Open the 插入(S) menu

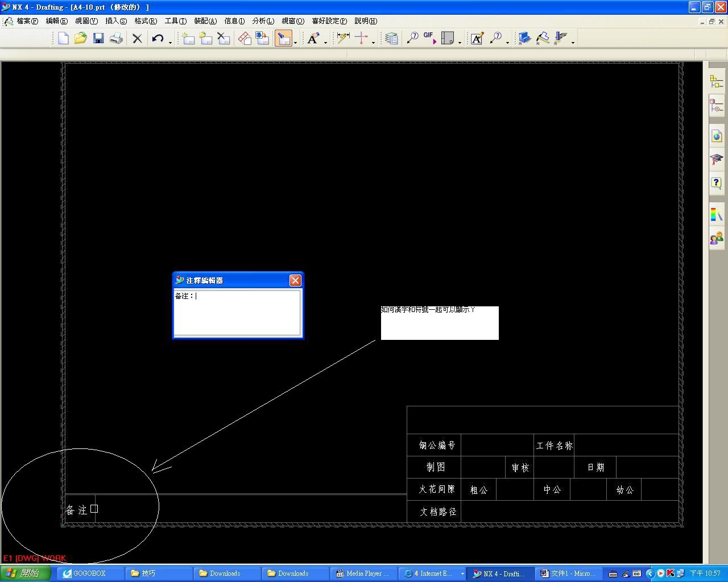point(116,21)
